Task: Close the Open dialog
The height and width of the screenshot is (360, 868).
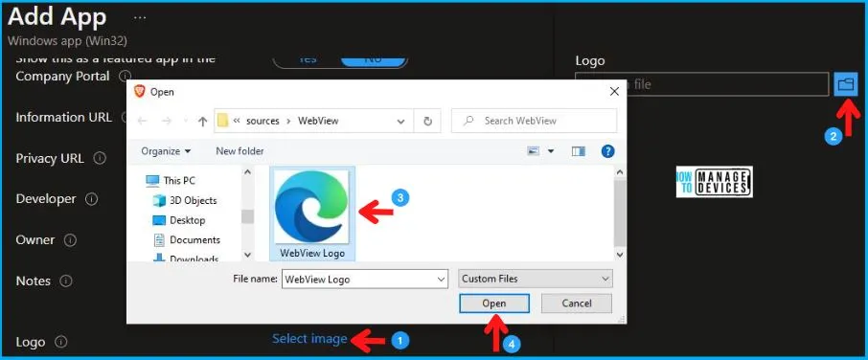Action: (x=614, y=92)
